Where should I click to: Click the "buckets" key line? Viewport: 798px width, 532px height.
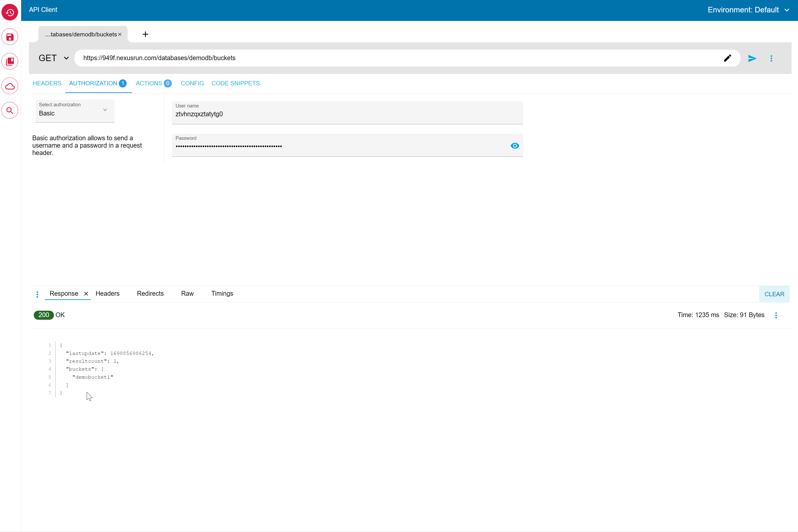[x=85, y=369]
